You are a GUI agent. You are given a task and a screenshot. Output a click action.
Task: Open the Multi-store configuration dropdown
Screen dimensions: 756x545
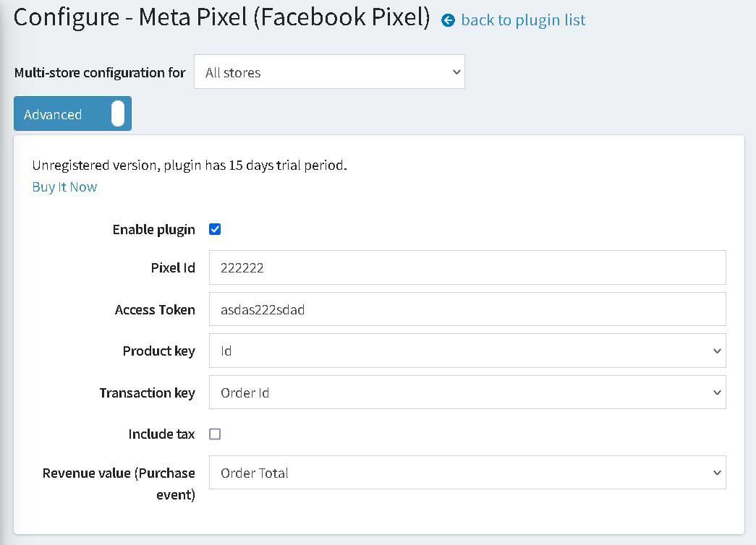(329, 72)
